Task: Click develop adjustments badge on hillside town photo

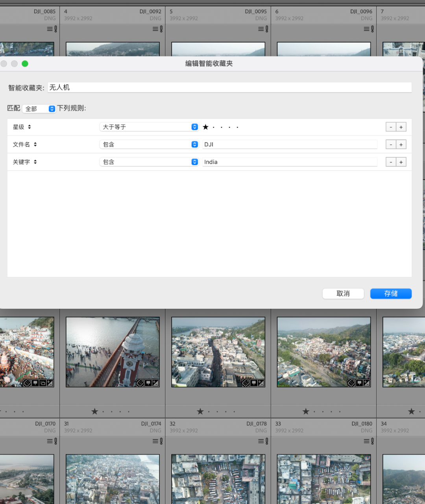Action: pos(367,383)
